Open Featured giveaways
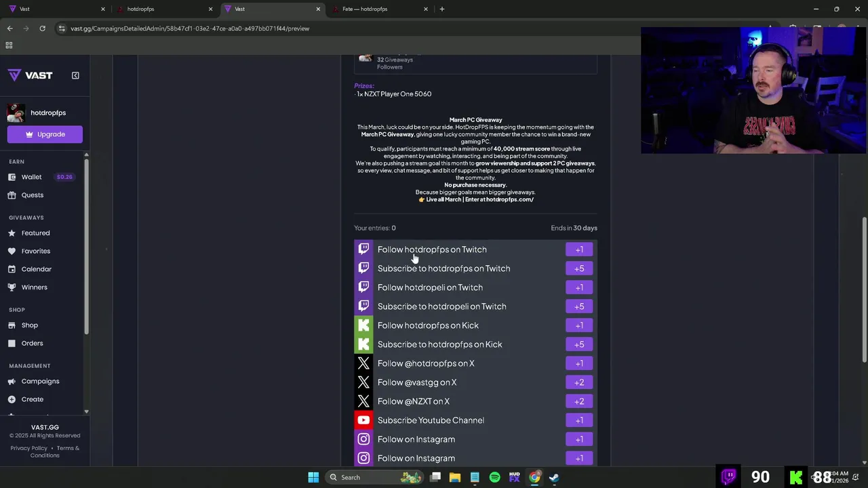Screen dimensions: 868x488 [x=35, y=233]
